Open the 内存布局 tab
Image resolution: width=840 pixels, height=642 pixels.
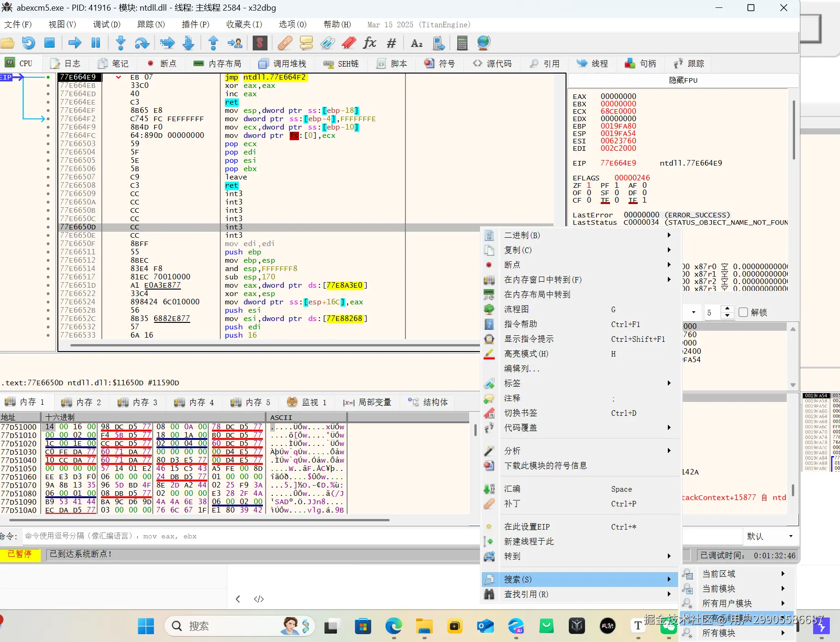[218, 63]
